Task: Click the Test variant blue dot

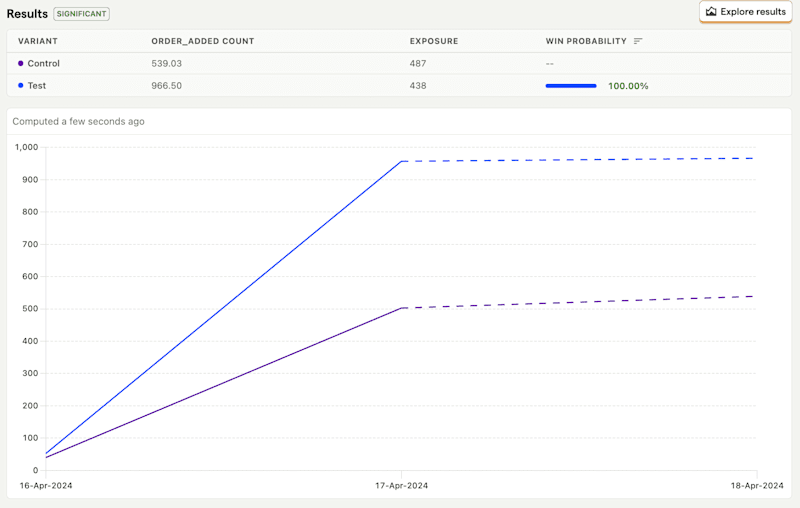Action: click(20, 85)
